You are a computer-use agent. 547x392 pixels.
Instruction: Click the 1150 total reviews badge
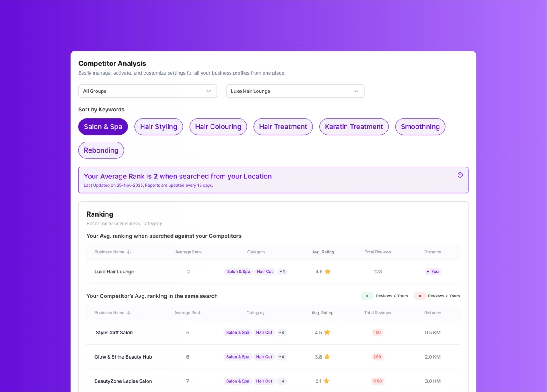point(378,381)
